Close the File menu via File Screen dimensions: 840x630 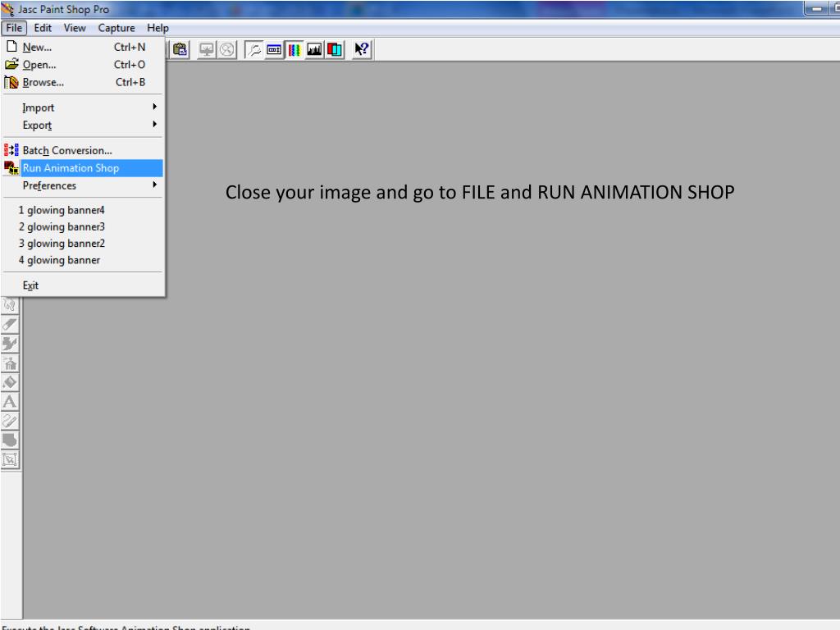[x=14, y=28]
